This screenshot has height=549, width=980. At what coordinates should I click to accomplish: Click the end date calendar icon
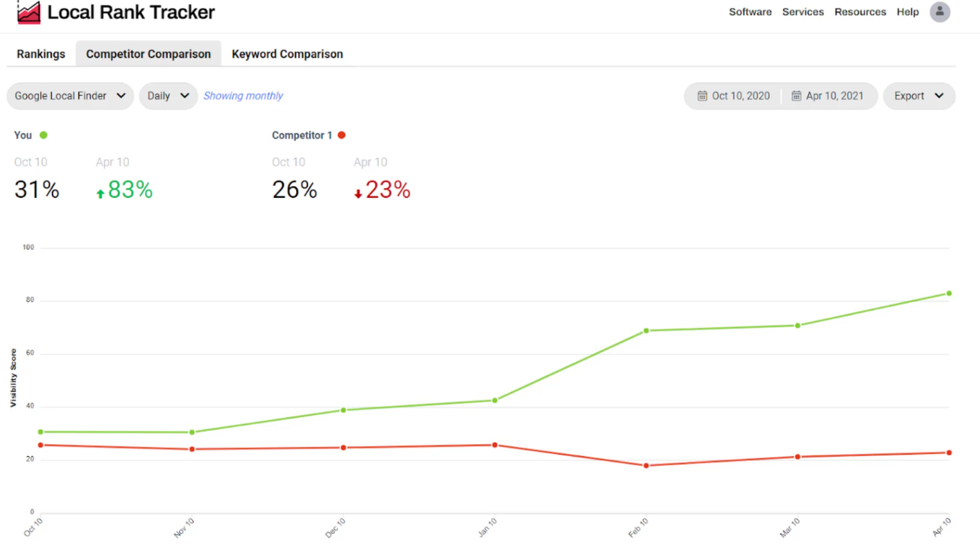796,96
